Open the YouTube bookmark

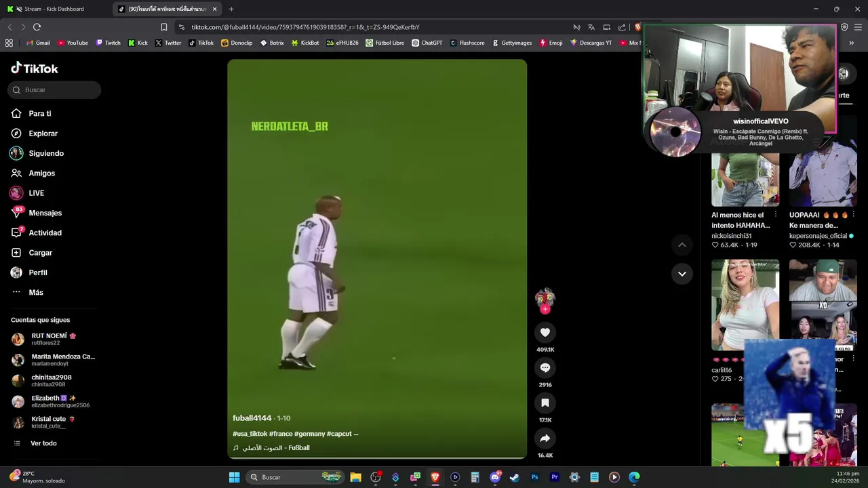click(73, 43)
